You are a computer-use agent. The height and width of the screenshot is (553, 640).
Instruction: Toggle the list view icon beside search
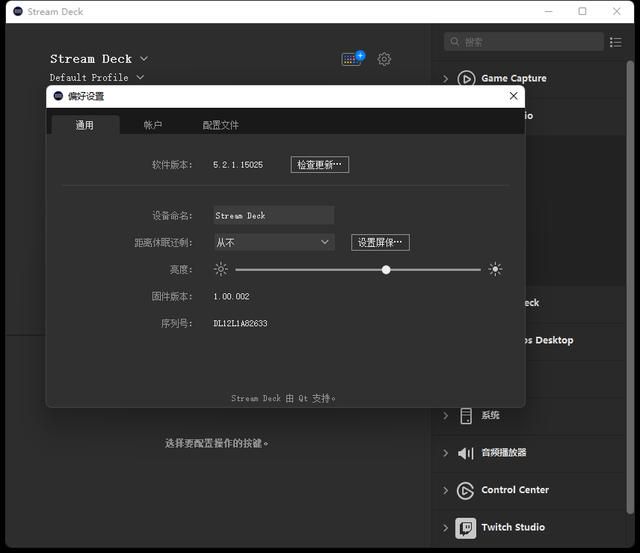(x=616, y=42)
